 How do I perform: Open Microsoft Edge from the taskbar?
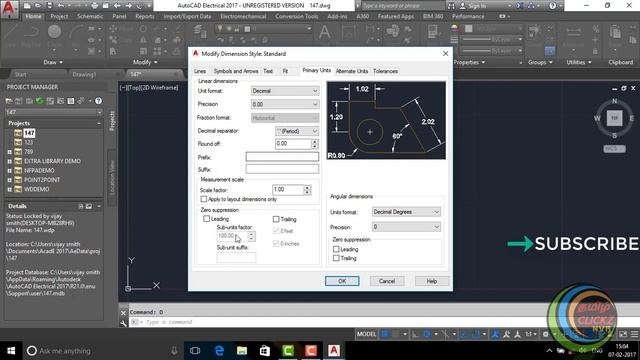pyautogui.click(x=219, y=351)
